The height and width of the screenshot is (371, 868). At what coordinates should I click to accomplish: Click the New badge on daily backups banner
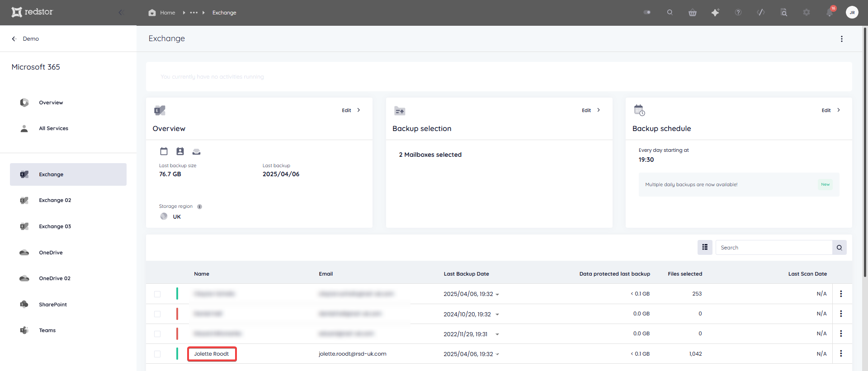(x=826, y=184)
